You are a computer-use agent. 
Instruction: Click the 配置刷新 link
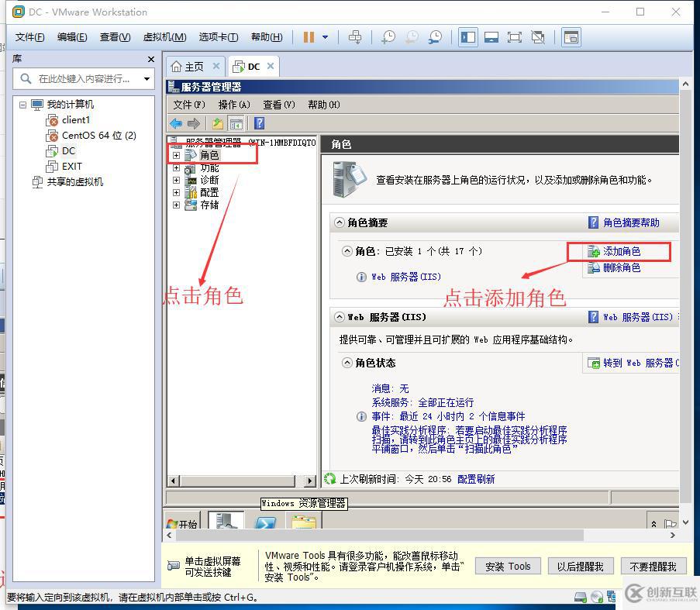click(476, 479)
